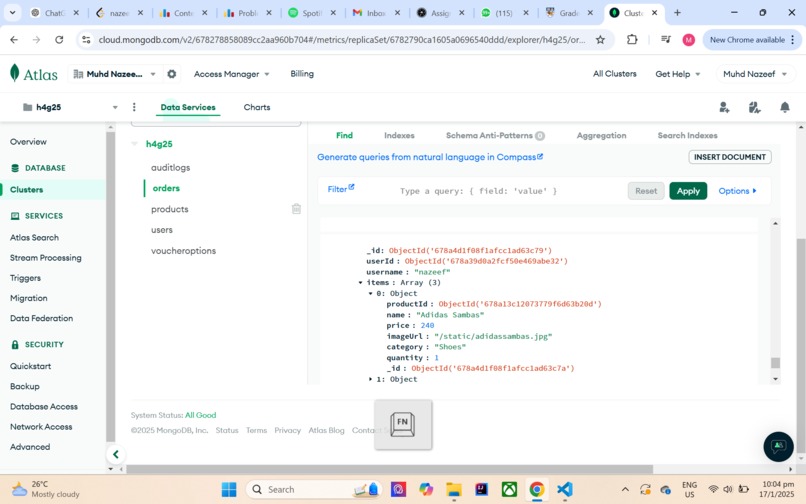Image resolution: width=806 pixels, height=504 pixels.
Task: Expand the Access Manager menu
Action: coord(231,74)
